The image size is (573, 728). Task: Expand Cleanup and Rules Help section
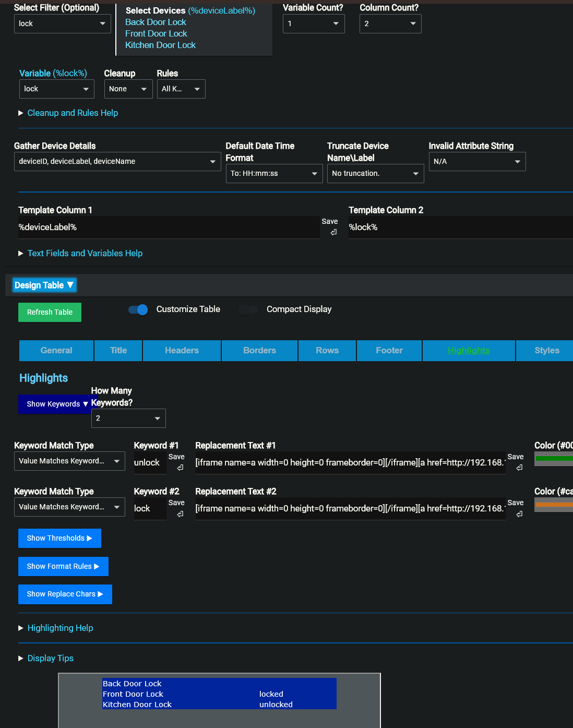click(x=73, y=113)
